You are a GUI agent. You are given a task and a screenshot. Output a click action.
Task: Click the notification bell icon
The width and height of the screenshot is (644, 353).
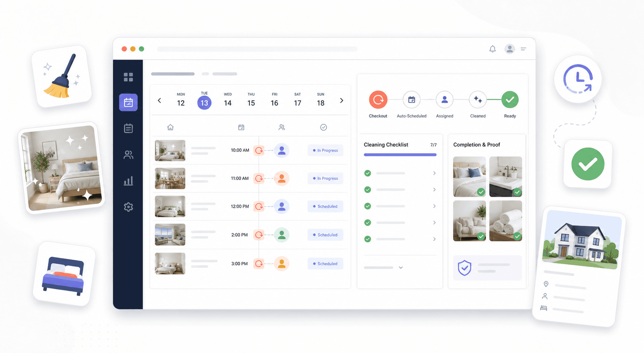(x=492, y=49)
